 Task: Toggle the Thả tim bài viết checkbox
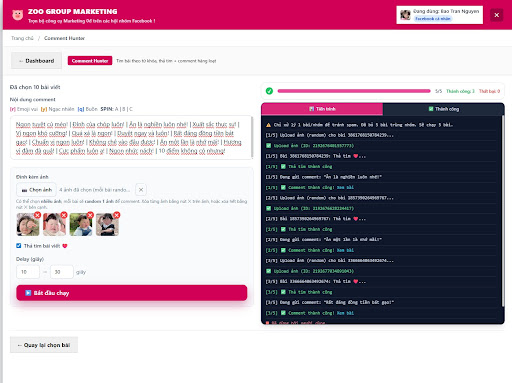point(19,246)
